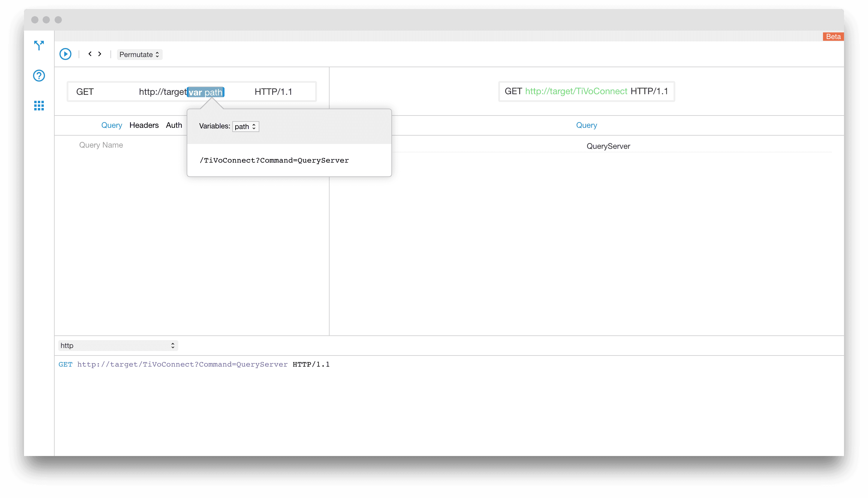Click the Query Name placeholder field
This screenshot has width=868, height=498.
click(101, 145)
